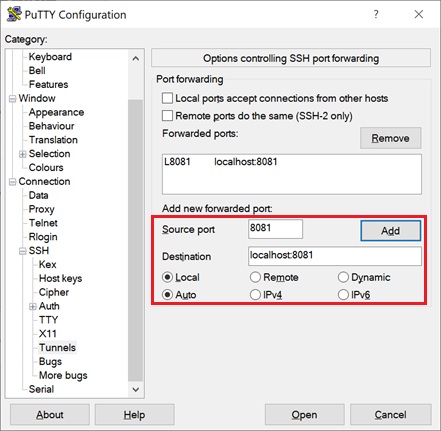Image resolution: width=441 pixels, height=431 pixels.
Task: Click the Source port input field
Action: point(275,229)
